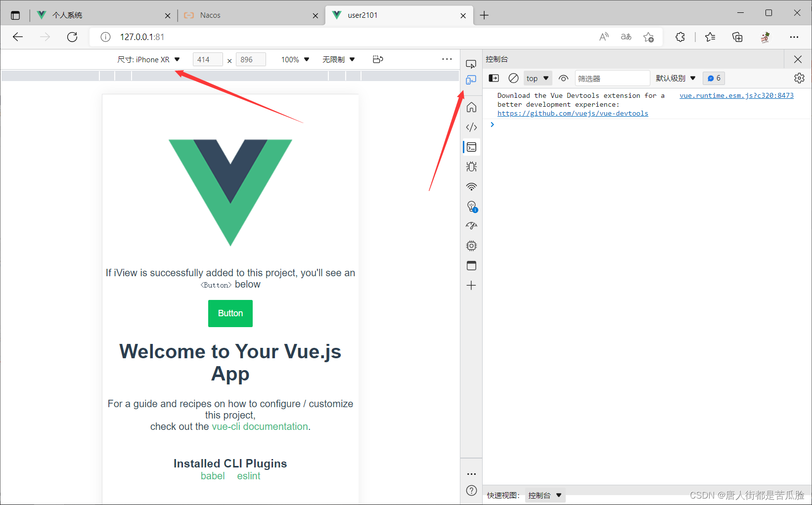812x505 pixels.
Task: Open eslint plugin link
Action: pyautogui.click(x=249, y=476)
